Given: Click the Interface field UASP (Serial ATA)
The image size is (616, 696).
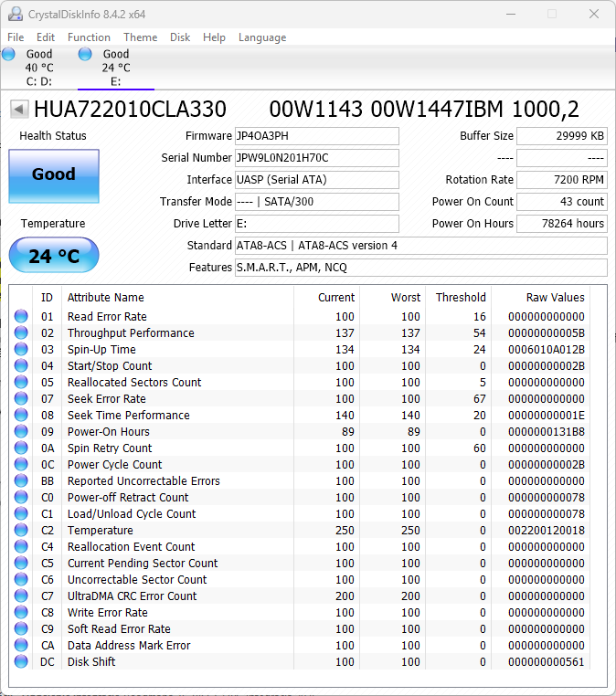Looking at the screenshot, I should click(316, 180).
